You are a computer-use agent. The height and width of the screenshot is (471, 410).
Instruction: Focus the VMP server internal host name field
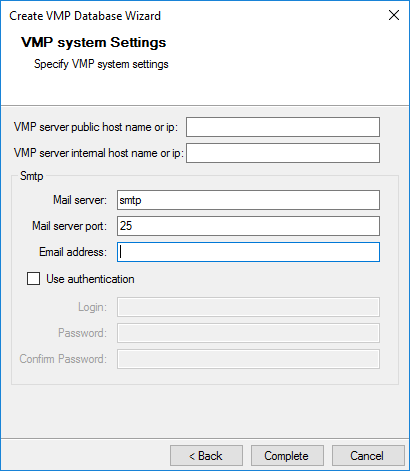pyautogui.click(x=283, y=153)
